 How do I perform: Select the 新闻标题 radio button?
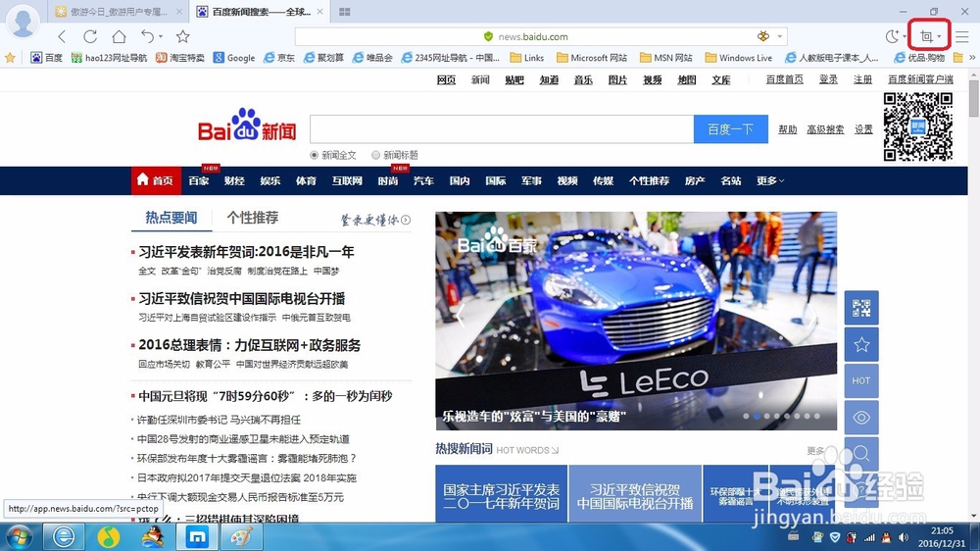pos(375,155)
